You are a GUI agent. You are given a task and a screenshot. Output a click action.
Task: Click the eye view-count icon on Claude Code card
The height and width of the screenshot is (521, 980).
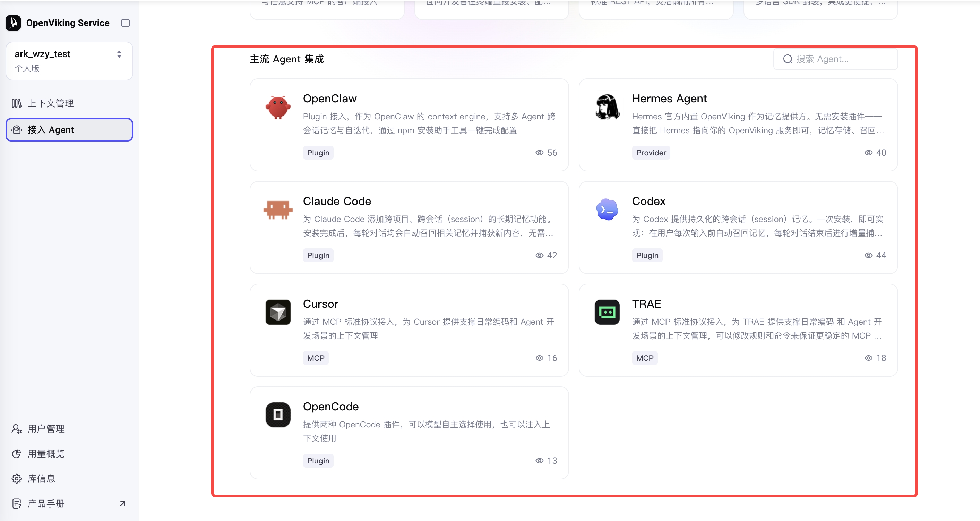540,255
